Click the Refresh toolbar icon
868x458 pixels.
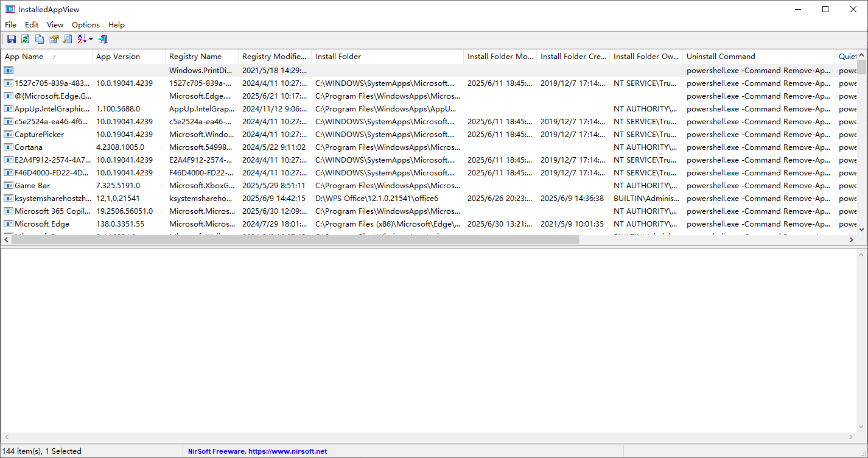click(x=25, y=39)
